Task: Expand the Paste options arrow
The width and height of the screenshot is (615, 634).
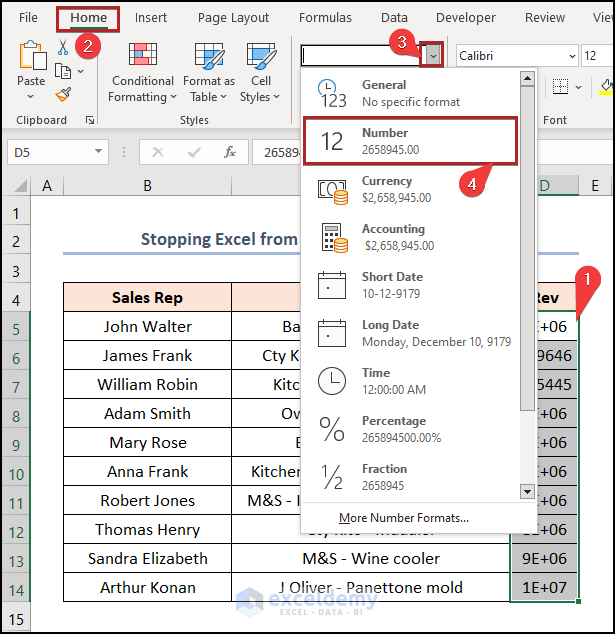Action: [31, 97]
